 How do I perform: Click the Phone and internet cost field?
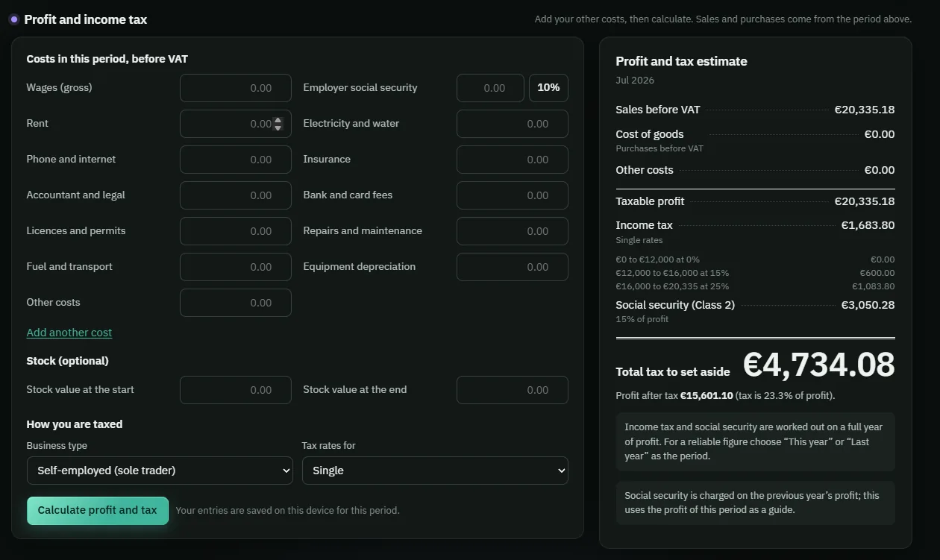[x=236, y=160]
